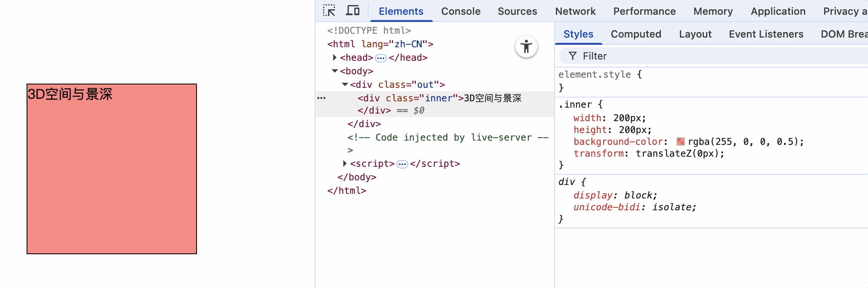Open the Computed styles tab

click(x=636, y=34)
